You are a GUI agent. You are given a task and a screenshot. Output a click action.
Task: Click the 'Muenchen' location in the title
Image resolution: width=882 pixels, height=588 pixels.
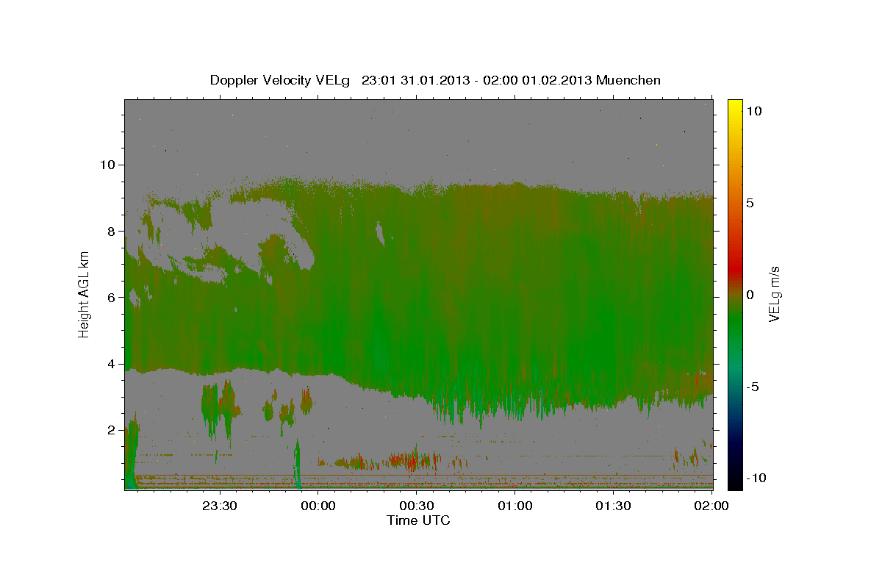628,80
